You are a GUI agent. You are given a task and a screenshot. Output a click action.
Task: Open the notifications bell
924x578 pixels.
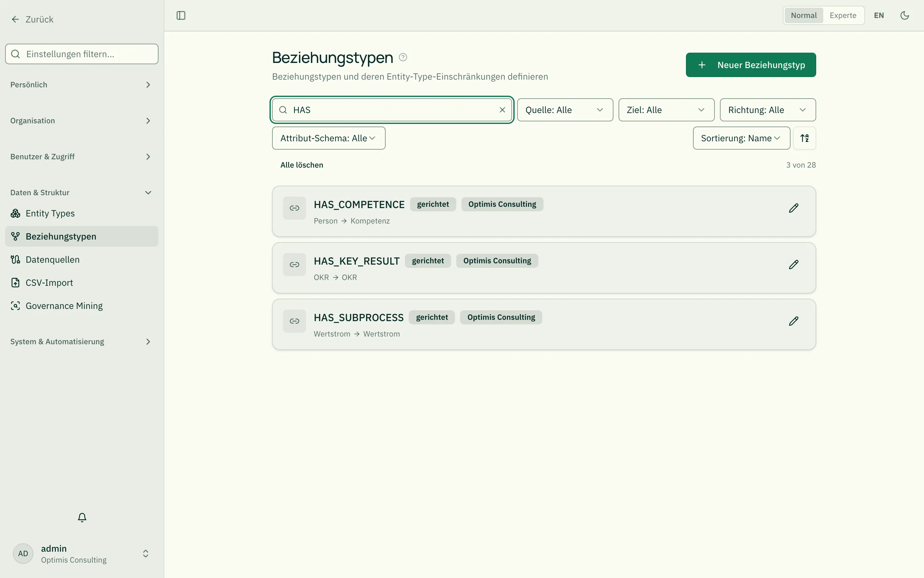[82, 517]
